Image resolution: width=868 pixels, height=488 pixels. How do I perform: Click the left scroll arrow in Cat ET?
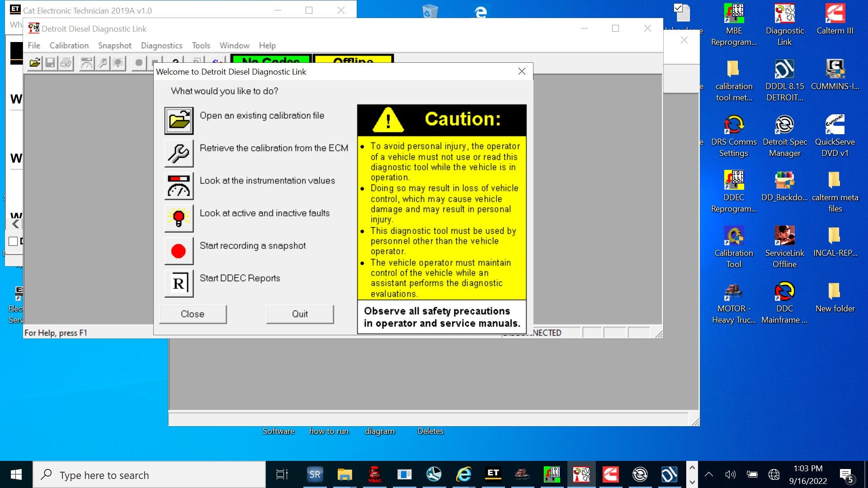click(16, 224)
